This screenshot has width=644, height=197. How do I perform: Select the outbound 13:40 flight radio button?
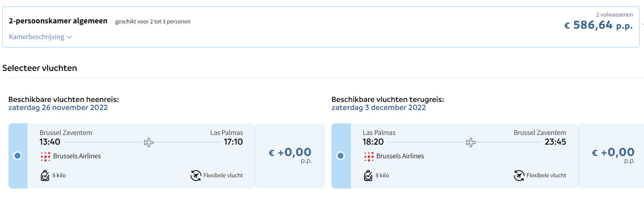point(17,156)
